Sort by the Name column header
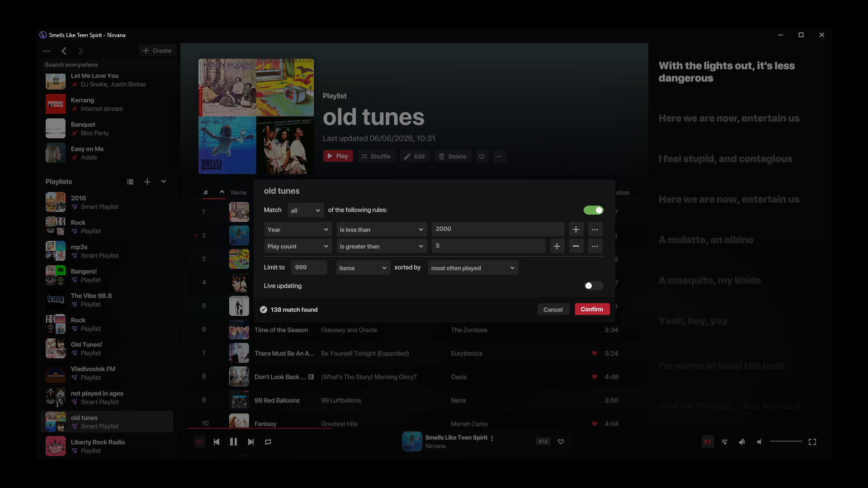This screenshot has height=488, width=868. click(x=239, y=192)
